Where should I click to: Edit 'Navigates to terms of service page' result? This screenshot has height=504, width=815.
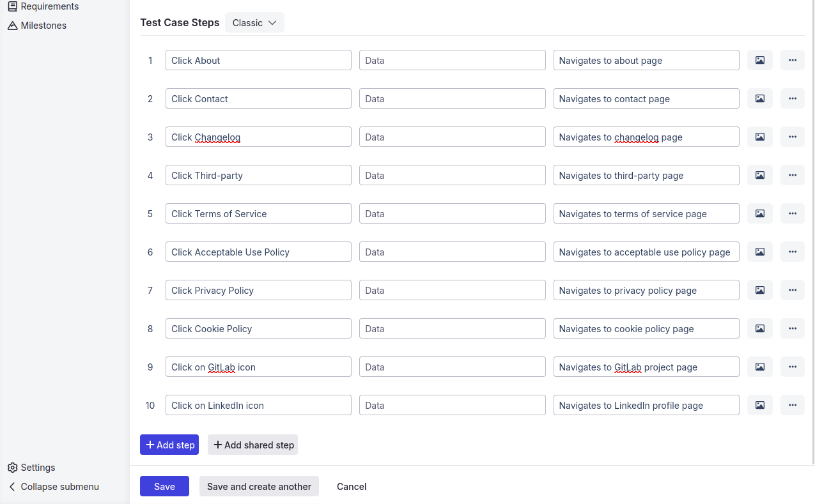click(x=646, y=213)
